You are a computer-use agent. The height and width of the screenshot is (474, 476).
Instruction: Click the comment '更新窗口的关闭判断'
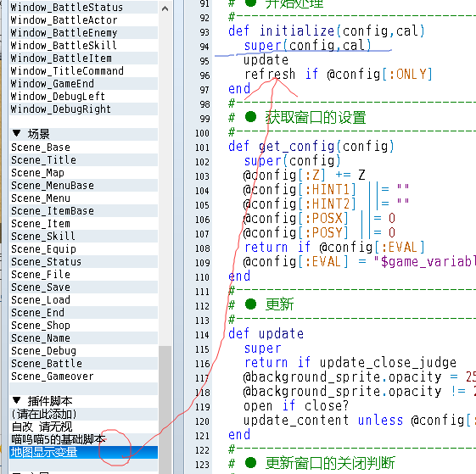tap(330, 463)
